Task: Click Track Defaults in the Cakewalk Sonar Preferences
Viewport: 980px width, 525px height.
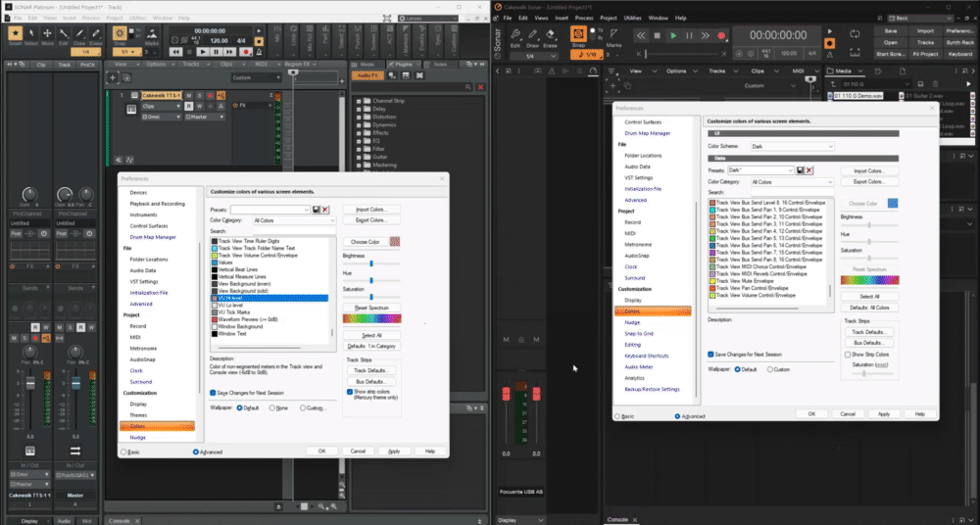Action: pos(868,332)
